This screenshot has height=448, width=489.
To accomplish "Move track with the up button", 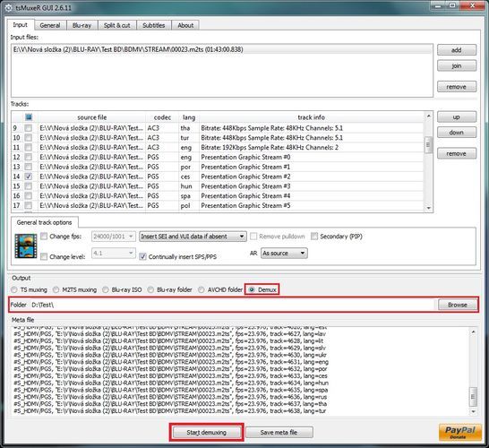I will (x=457, y=117).
